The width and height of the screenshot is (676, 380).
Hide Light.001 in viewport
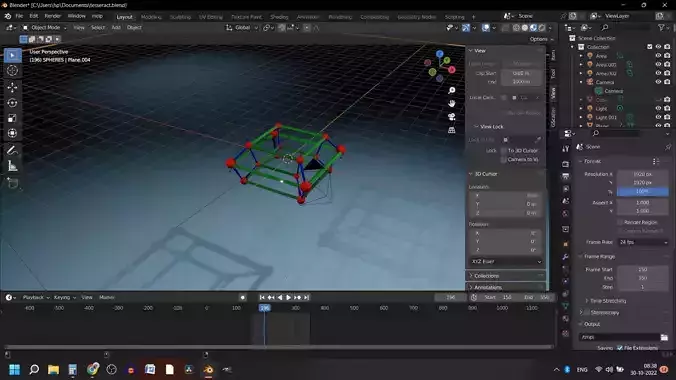click(658, 117)
